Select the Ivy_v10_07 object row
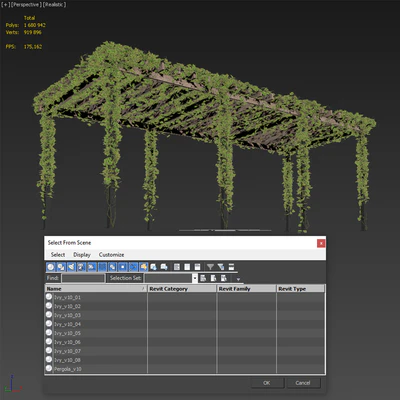The height and width of the screenshot is (400, 400). [x=185, y=351]
